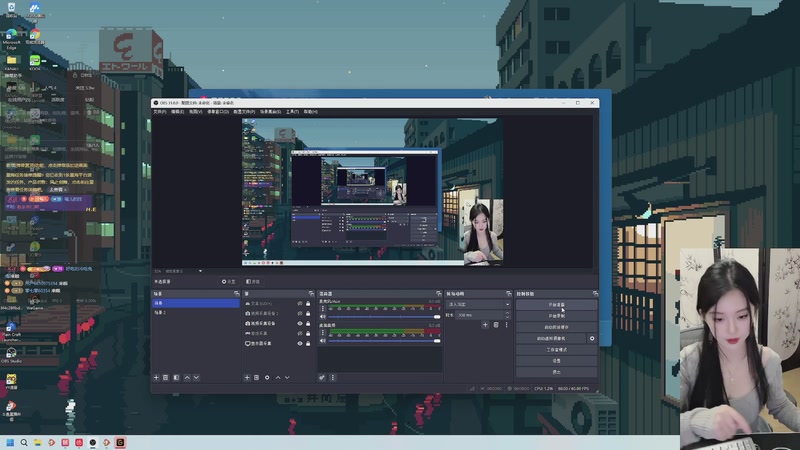Open 文件(F) File menu
Screen dimensions: 800x450
click(x=160, y=112)
